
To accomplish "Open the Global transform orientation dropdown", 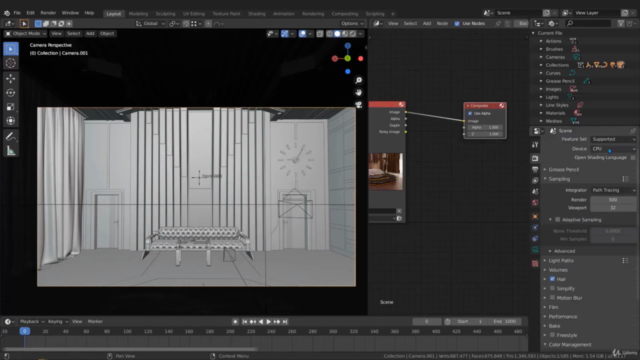I will coord(150,23).
